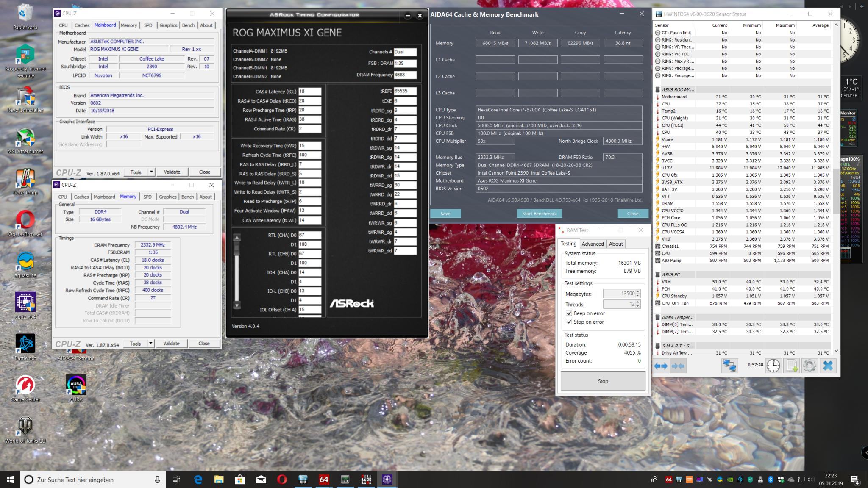Switch to SPD tab in upper CPU-Z window

click(x=148, y=25)
